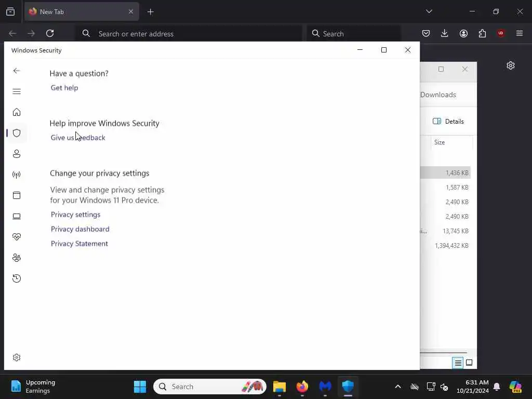The width and height of the screenshot is (532, 399).
Task: Select the 1,436 KB file row
Action: (x=445, y=173)
